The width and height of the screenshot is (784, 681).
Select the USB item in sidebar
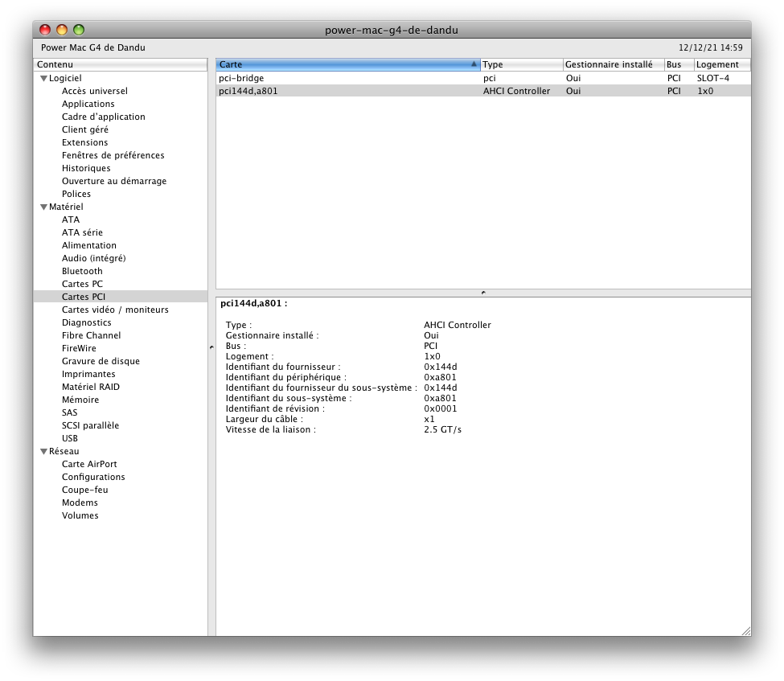(70, 438)
